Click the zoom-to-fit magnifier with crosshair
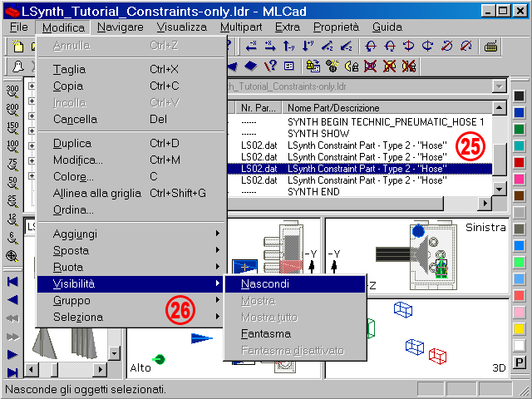Image resolution: width=532 pixels, height=399 pixels. point(12,256)
